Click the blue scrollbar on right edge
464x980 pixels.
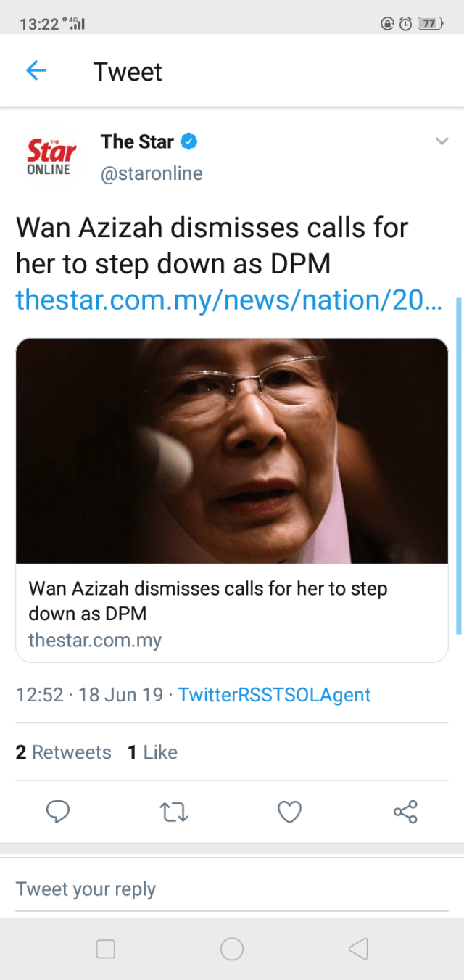458,464
